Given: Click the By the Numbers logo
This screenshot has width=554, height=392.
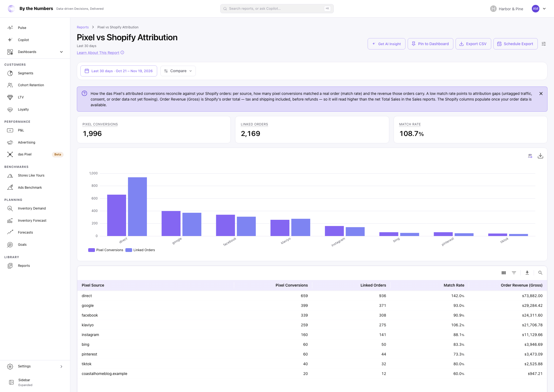Looking at the screenshot, I should (x=11, y=9).
